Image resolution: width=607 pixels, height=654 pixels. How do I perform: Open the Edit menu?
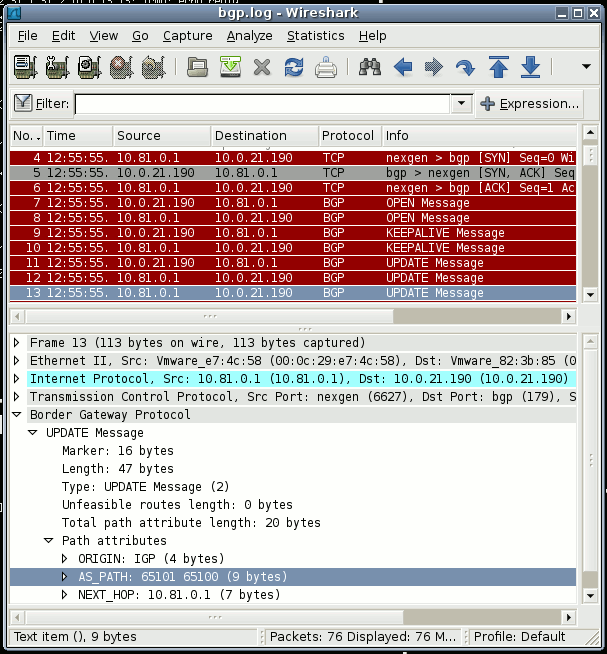click(63, 36)
